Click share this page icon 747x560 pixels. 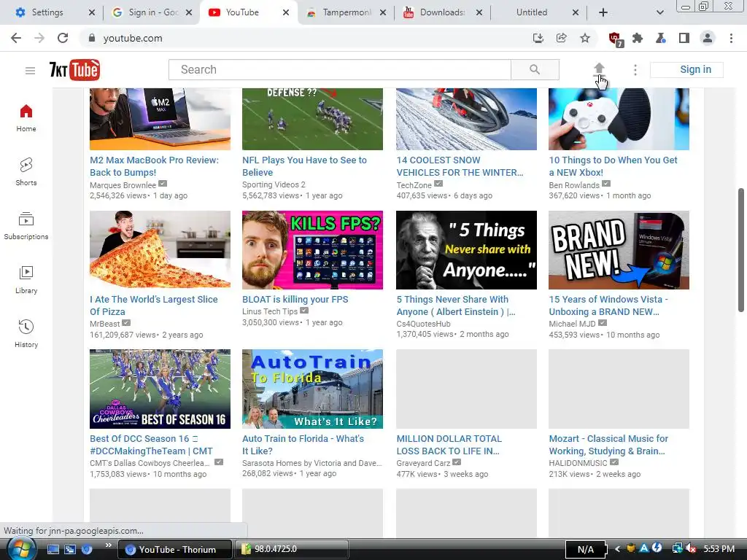pyautogui.click(x=561, y=38)
